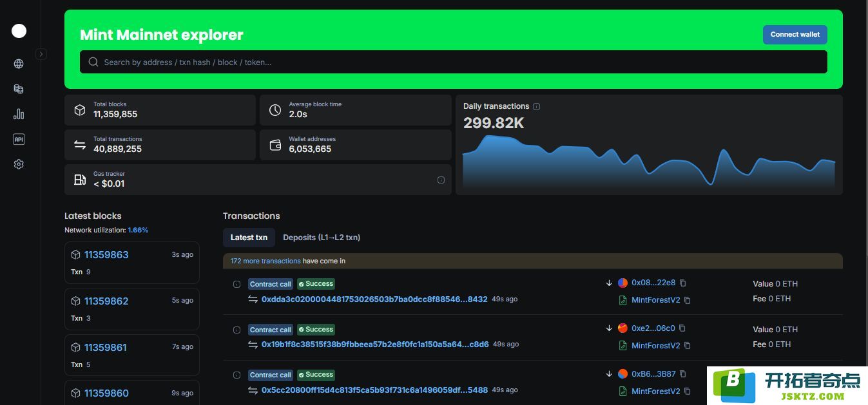Open block 11359862
The image size is (868, 405).
pos(106,301)
